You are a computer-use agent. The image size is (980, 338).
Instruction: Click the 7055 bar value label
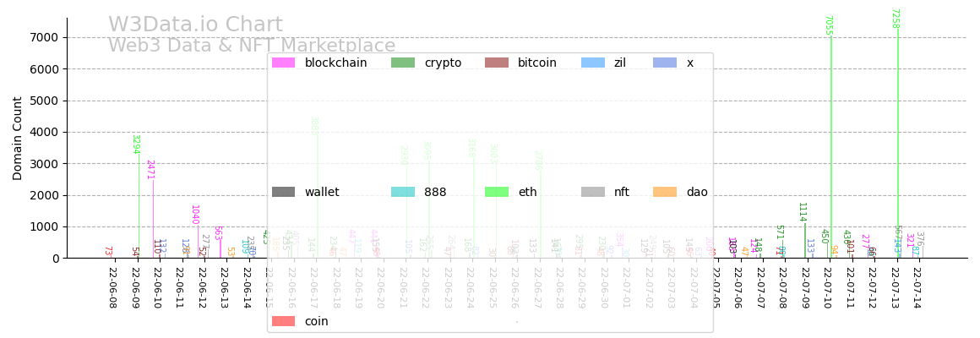(828, 25)
